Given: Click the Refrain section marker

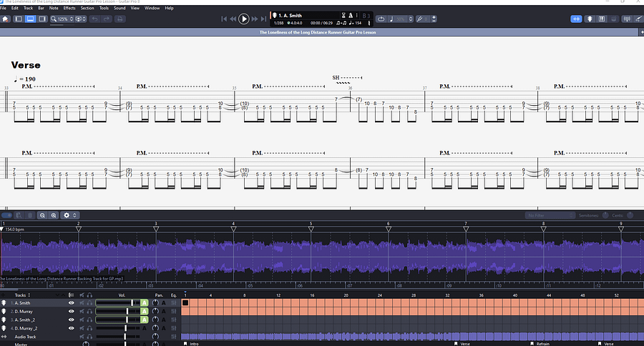Looking at the screenshot, I should pos(540,344).
